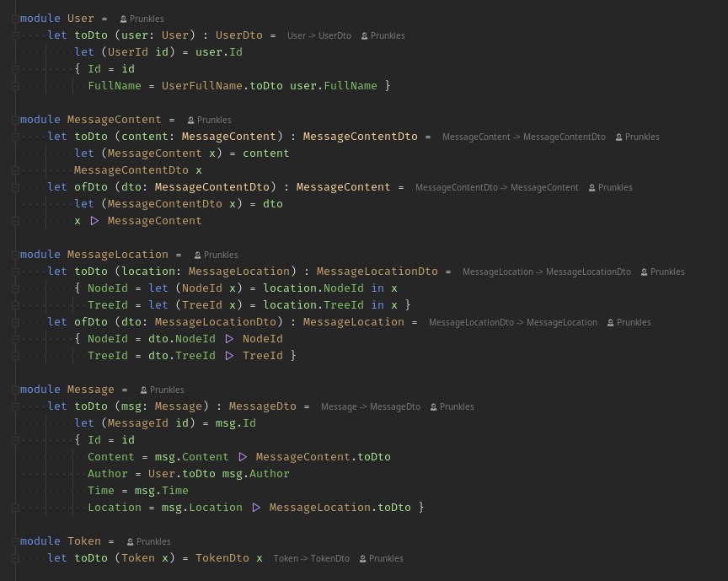This screenshot has width=728, height=581.
Task: Open Prunkles hint after MessageContentDto -> MessageContent
Action: click(611, 188)
